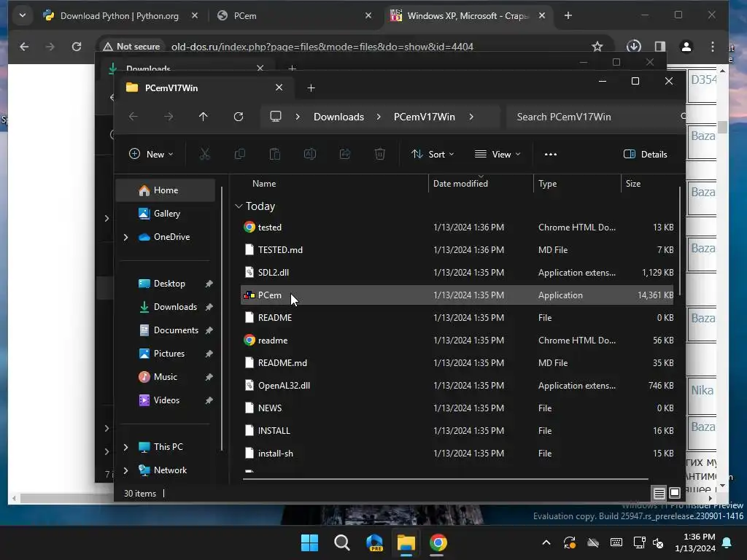Click the Search PCemV17Win field
The height and width of the screenshot is (560, 747).
tap(595, 117)
